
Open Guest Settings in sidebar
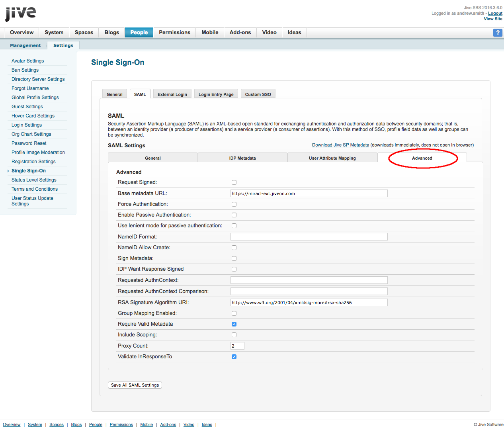click(x=27, y=107)
